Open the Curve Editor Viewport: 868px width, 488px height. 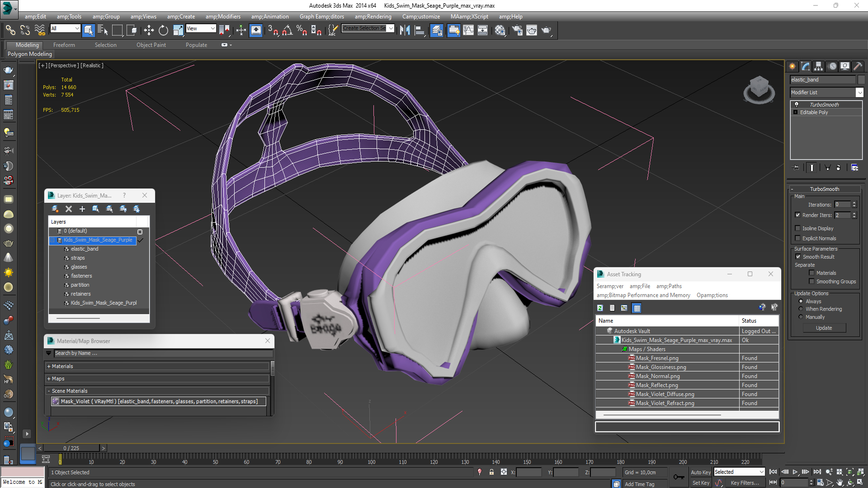pyautogui.click(x=468, y=30)
